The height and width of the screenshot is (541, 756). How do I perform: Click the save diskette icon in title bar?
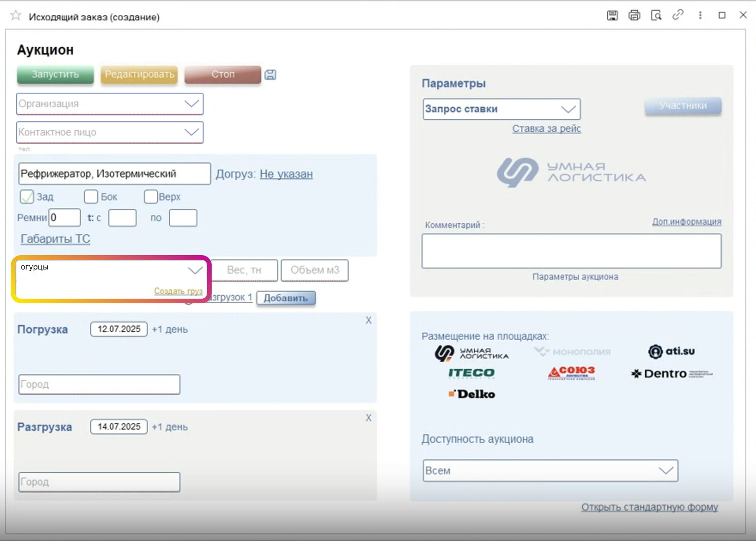click(612, 15)
